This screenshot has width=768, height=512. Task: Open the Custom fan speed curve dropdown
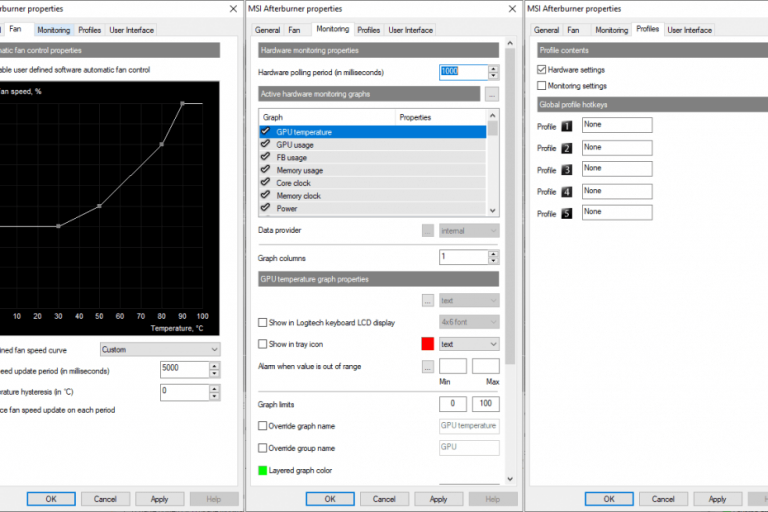click(x=160, y=349)
